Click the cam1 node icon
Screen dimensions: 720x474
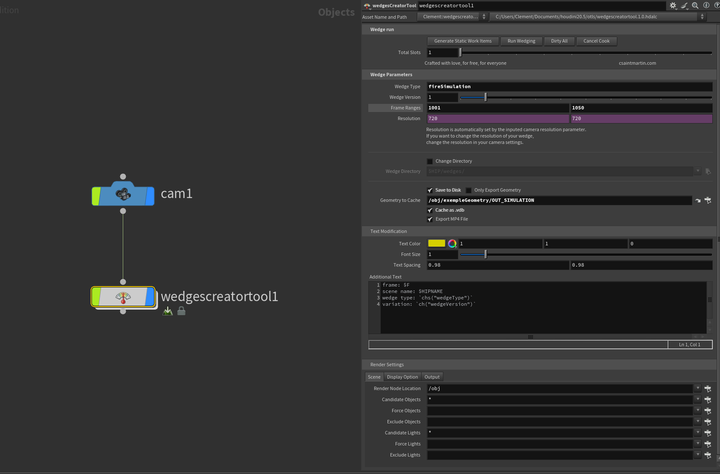(x=123, y=194)
